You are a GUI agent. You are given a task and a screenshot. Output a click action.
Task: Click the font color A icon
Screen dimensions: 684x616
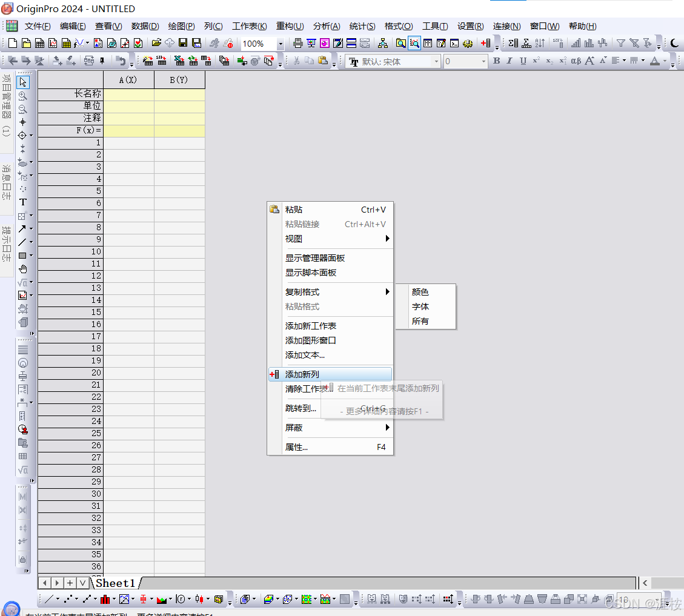[x=655, y=61]
